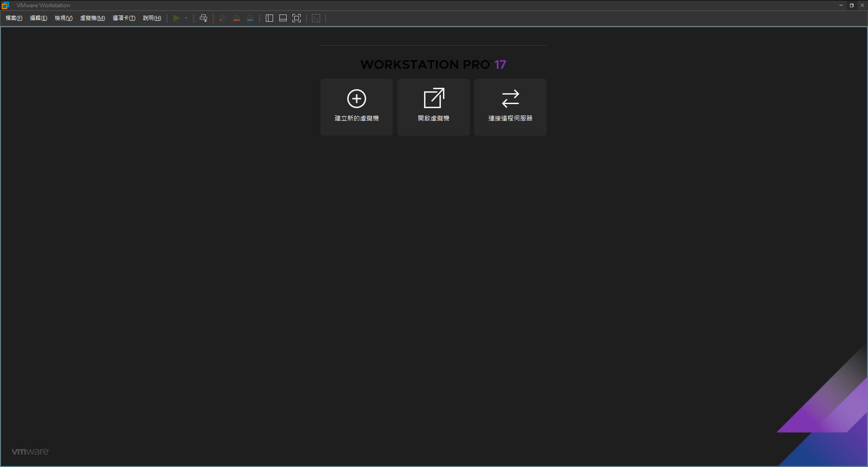Click the console view terminal icon
This screenshot has width=868, height=467.
pyautogui.click(x=316, y=18)
